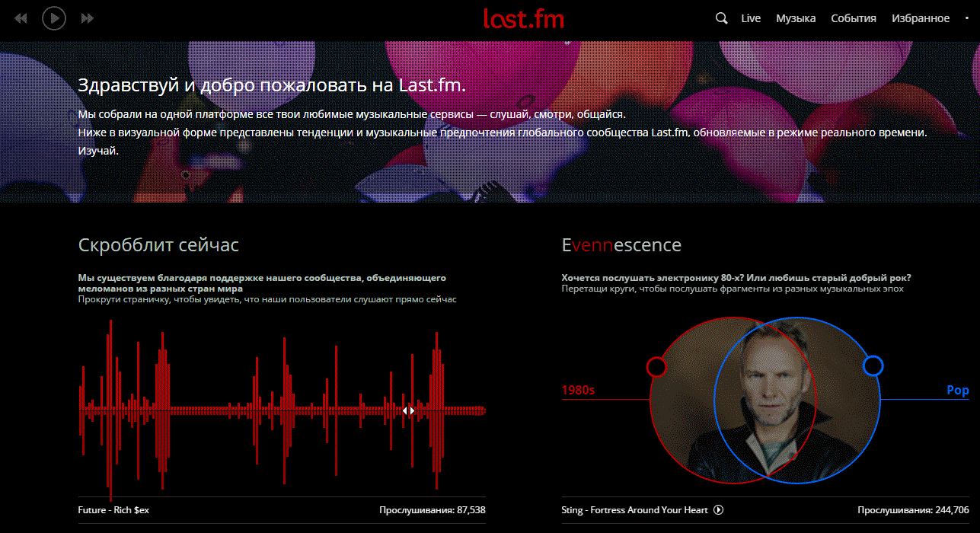Click the 1980s decade label

click(x=578, y=391)
